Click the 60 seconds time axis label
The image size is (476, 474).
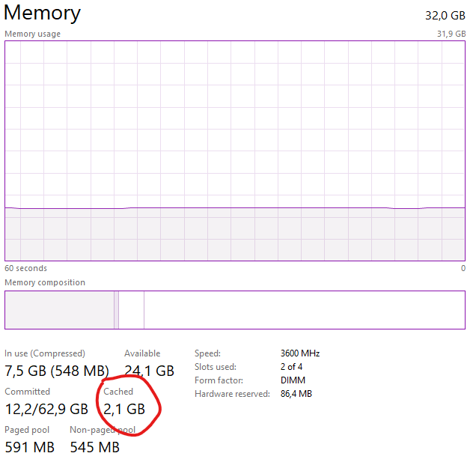25,268
